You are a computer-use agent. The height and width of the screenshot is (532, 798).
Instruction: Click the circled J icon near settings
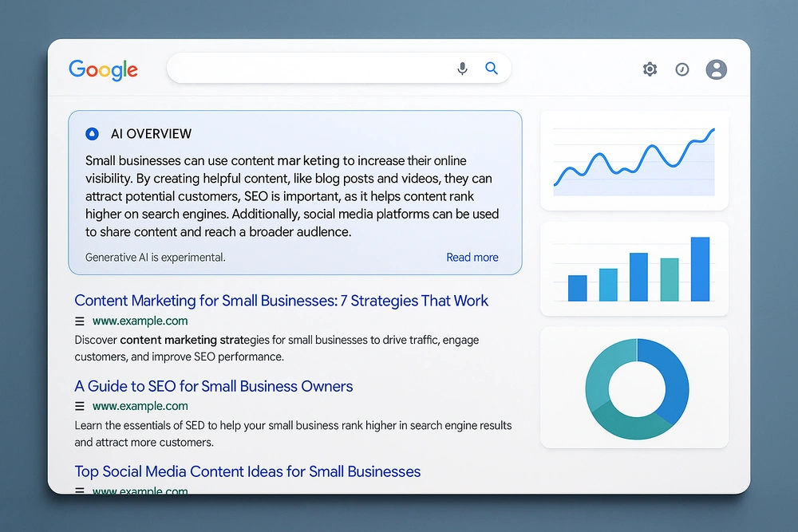[682, 69]
